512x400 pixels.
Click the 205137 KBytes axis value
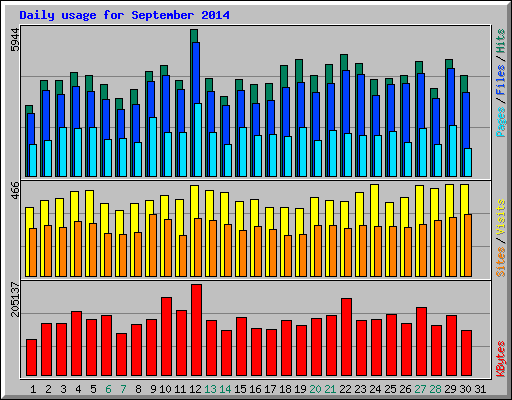tap(15, 299)
